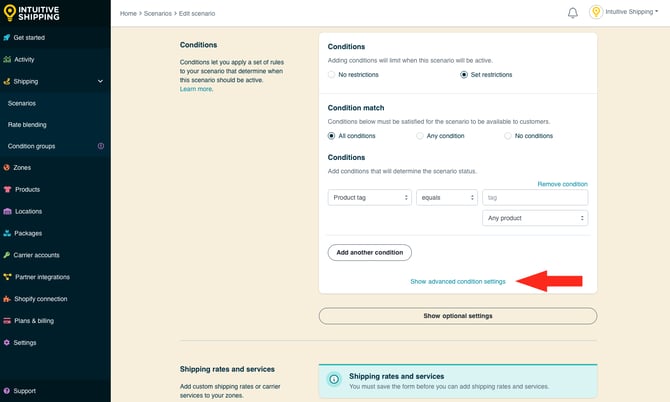Image resolution: width=670 pixels, height=402 pixels.
Task: Click into the tag input field
Action: click(535, 198)
